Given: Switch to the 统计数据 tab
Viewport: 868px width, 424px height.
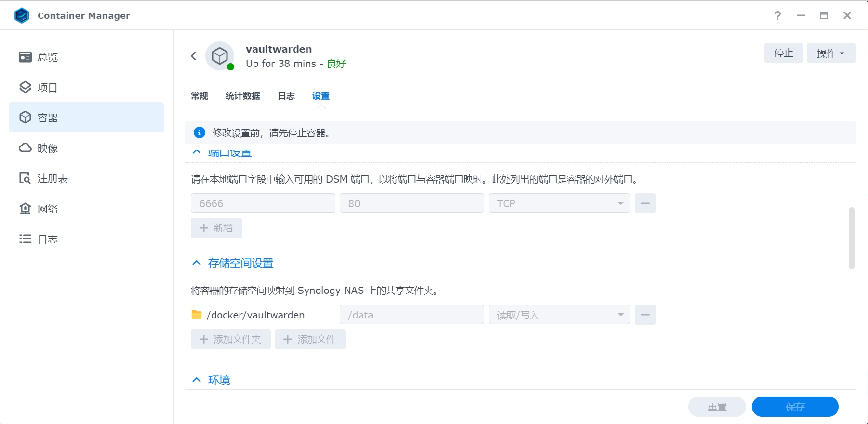Looking at the screenshot, I should [242, 96].
